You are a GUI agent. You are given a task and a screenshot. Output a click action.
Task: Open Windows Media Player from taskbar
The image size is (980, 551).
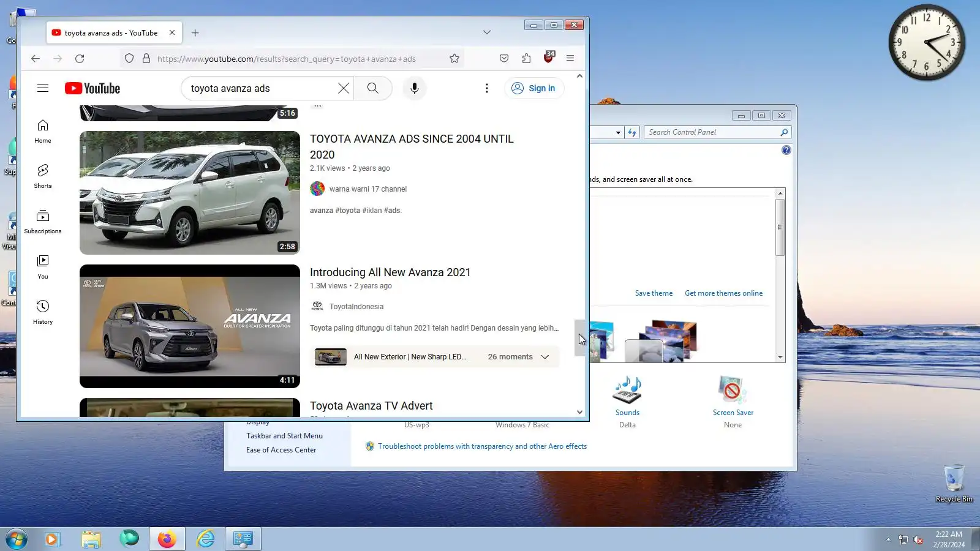[x=52, y=539]
